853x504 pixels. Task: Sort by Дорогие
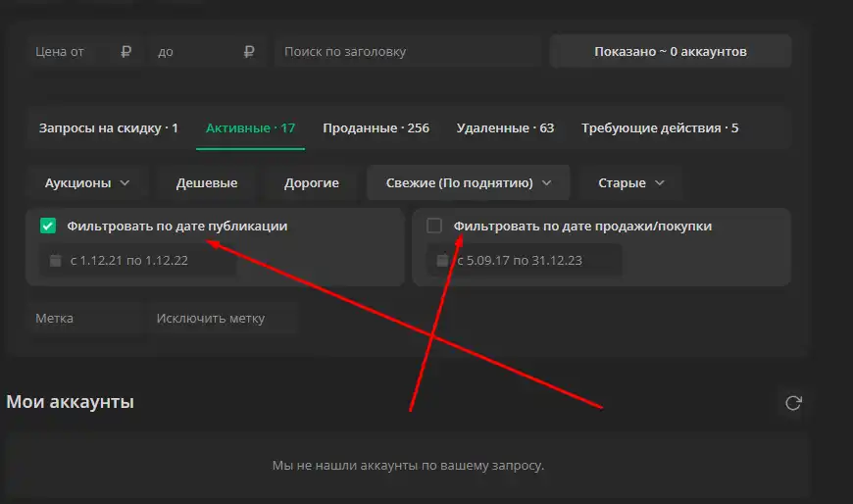click(311, 183)
